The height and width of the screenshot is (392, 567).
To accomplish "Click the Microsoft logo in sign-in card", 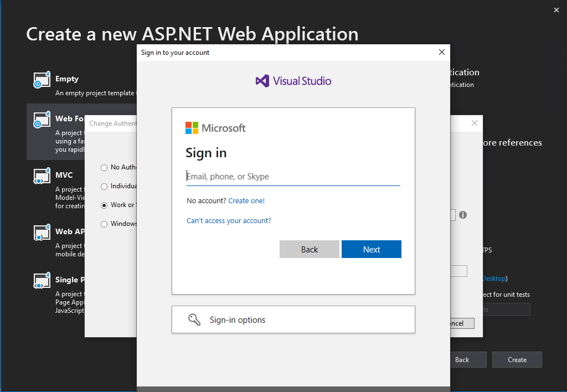I will pos(215,128).
